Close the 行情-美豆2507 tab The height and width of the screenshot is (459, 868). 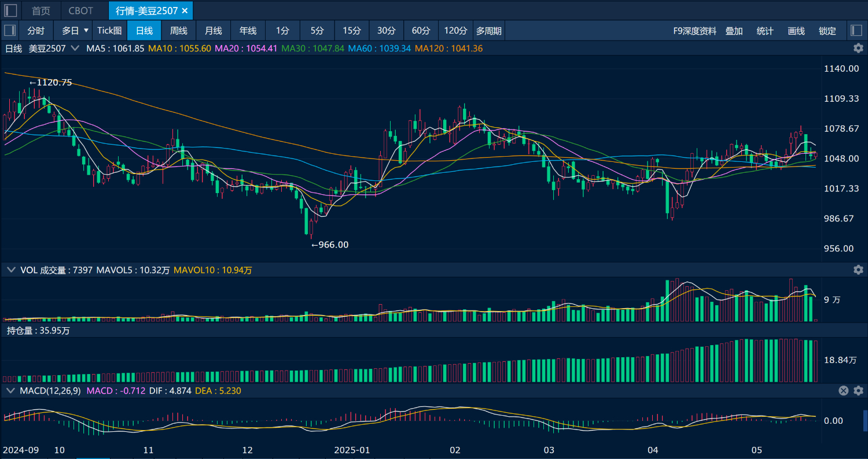(185, 11)
